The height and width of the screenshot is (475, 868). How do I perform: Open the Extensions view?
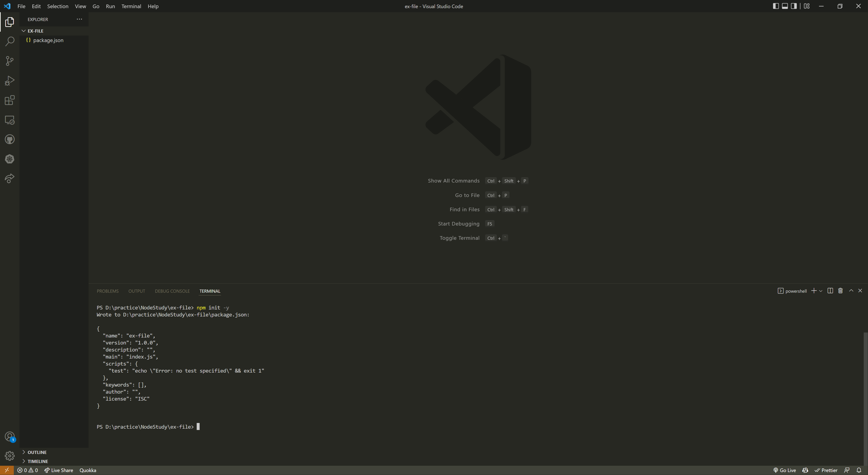tap(9, 100)
